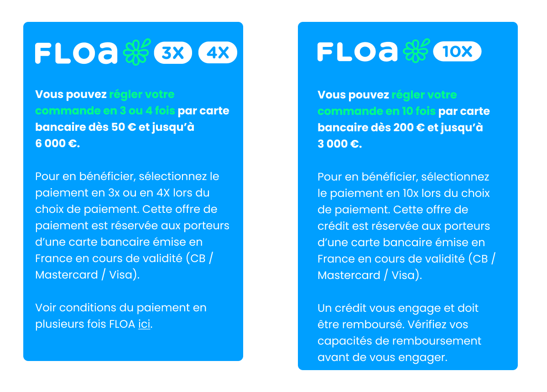Viewport: 547px width, 392px height.
Task: Click 'paiement en 3x ou en 4X' paragraph line
Action: (122, 193)
